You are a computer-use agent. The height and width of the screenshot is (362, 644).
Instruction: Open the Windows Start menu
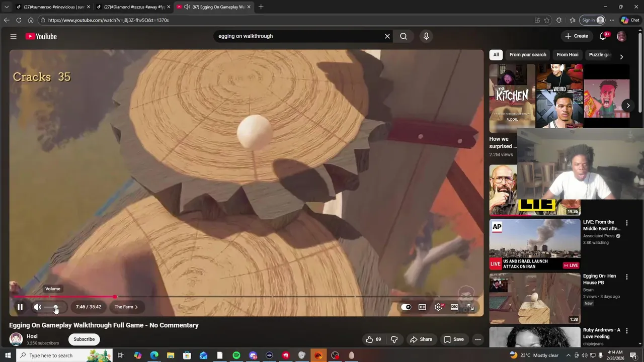tap(8, 355)
